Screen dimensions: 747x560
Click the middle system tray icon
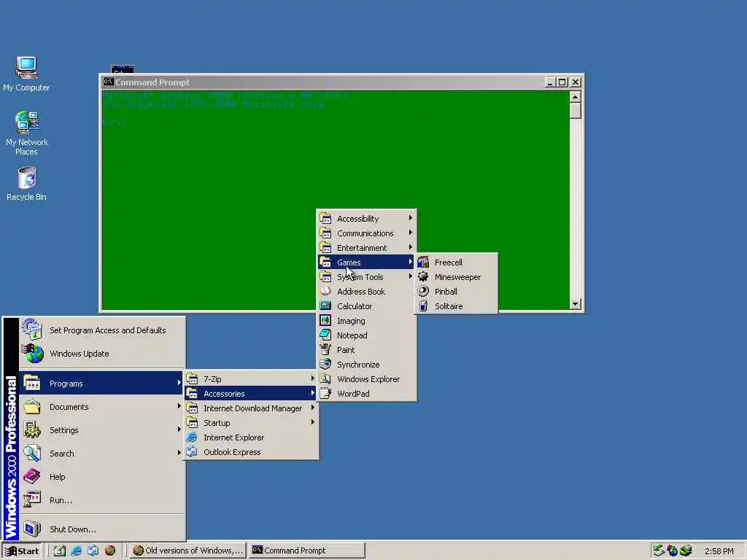click(672, 551)
